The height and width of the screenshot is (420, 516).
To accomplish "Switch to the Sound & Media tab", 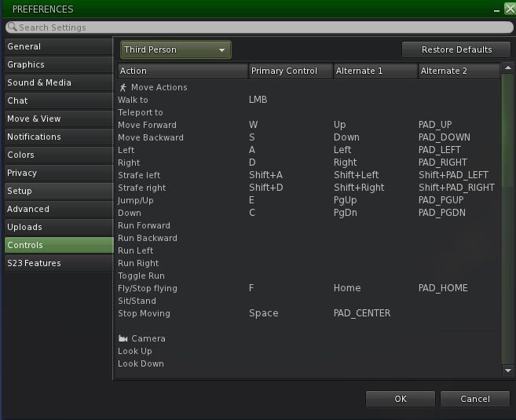I will (57, 82).
